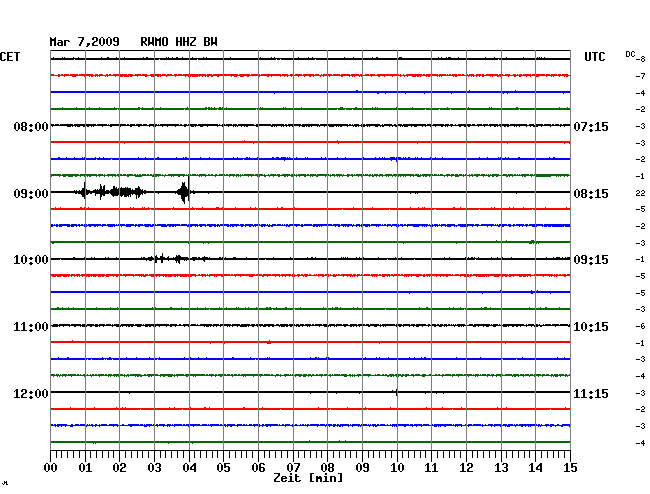650x494 pixels.
Task: Click the date label Mar 7,2009
Action: [x=84, y=42]
